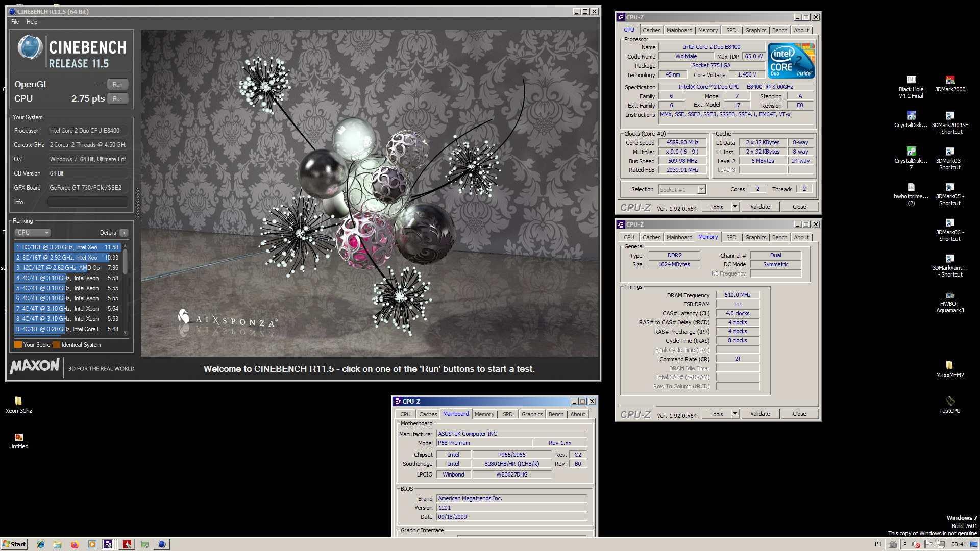Open the Black Hole V4.2 Final desktop icon
This screenshot has height=551, width=980.
(x=911, y=87)
